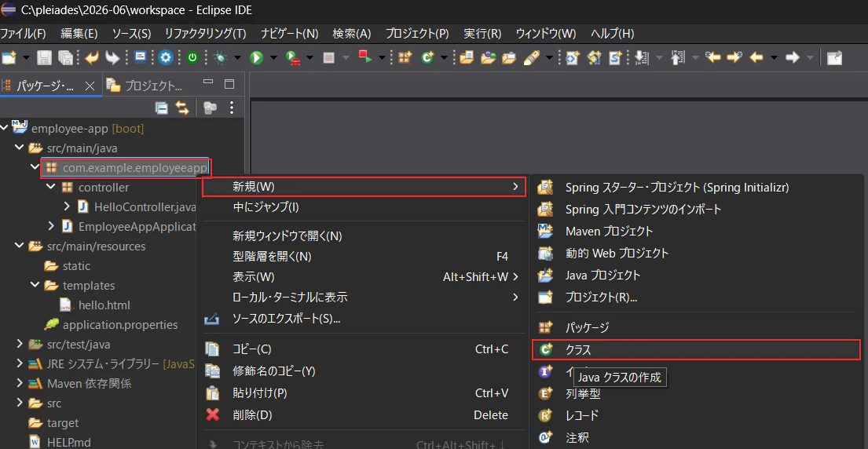Close the パッケージ explorer tab

91,86
